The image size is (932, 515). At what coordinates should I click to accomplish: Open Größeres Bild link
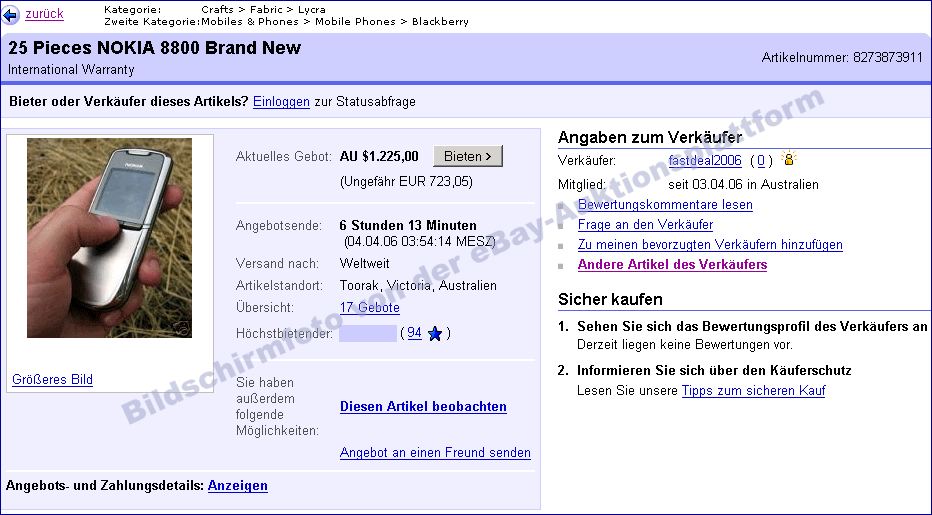point(52,379)
